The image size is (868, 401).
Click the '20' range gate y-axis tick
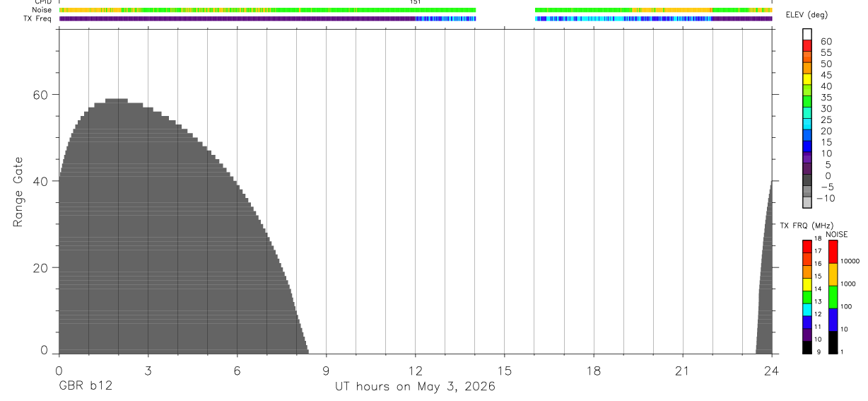pyautogui.click(x=42, y=267)
